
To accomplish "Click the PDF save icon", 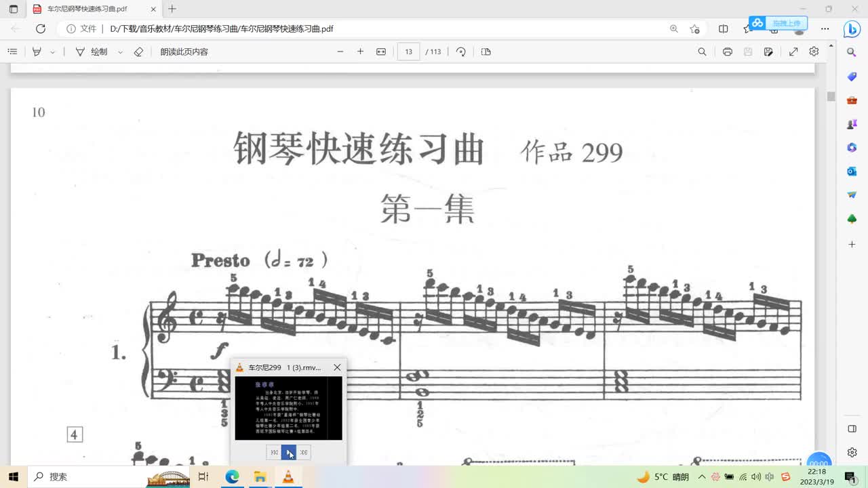I will (x=748, y=52).
